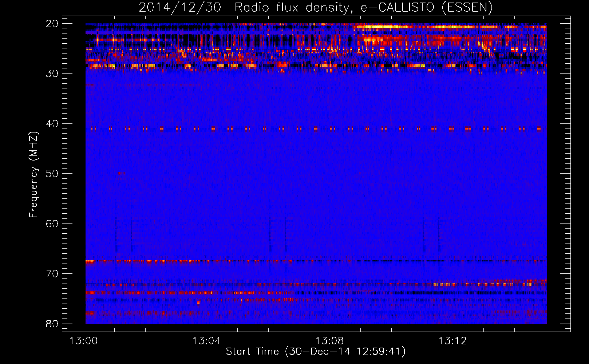The width and height of the screenshot is (589, 364).
Task: Click the '20' frequency tick label
Action: [x=52, y=24]
